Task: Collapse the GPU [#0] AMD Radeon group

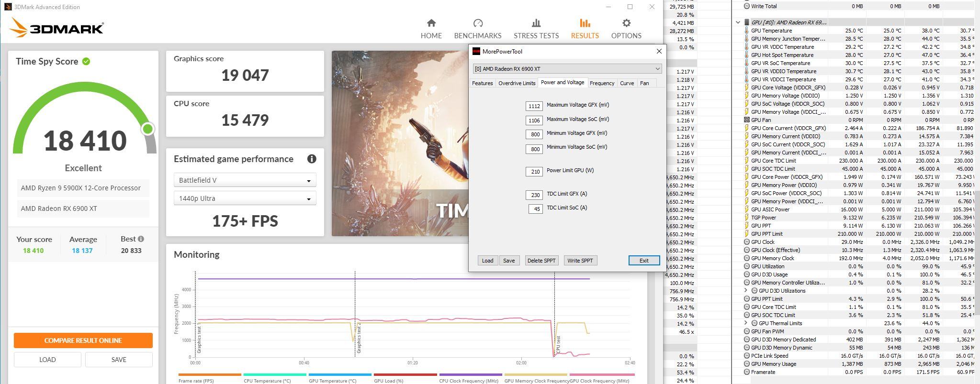Action: (738, 22)
